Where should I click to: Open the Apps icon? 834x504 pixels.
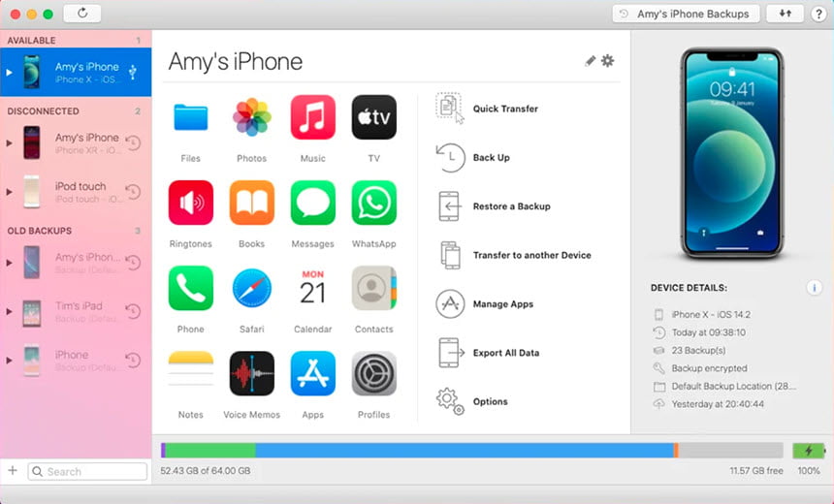312,373
